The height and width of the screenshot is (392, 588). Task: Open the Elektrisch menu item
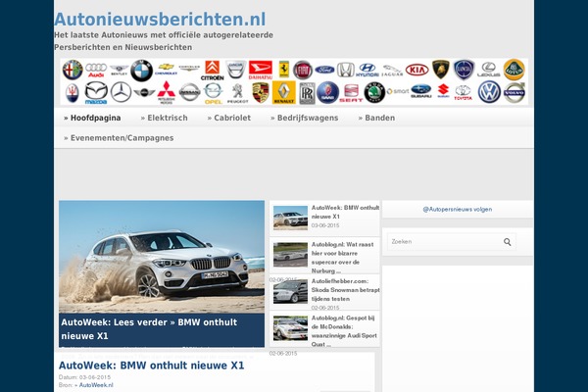pyautogui.click(x=165, y=118)
